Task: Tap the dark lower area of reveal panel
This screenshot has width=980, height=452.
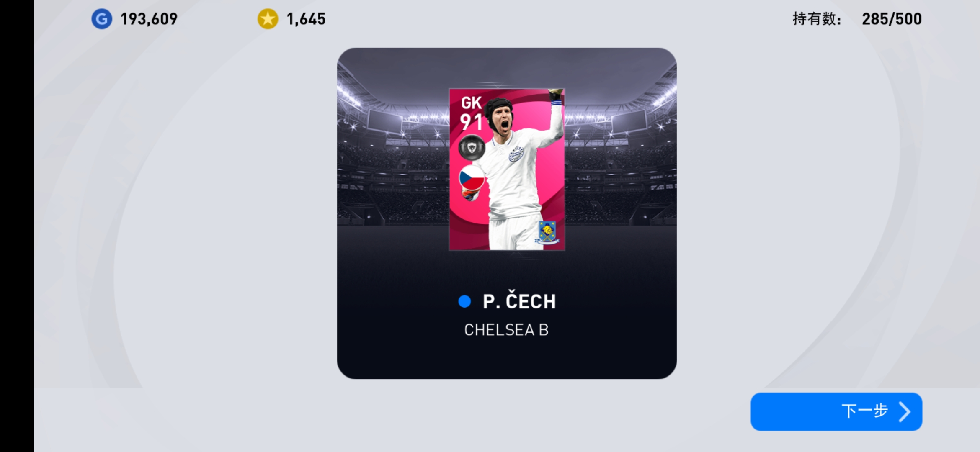Action: tap(507, 360)
